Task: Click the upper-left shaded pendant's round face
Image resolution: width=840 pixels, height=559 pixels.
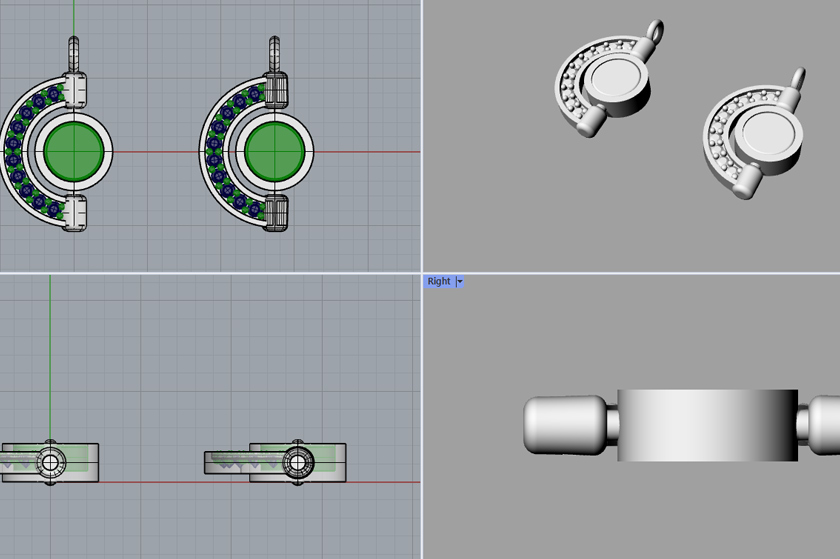Action: tap(617, 78)
